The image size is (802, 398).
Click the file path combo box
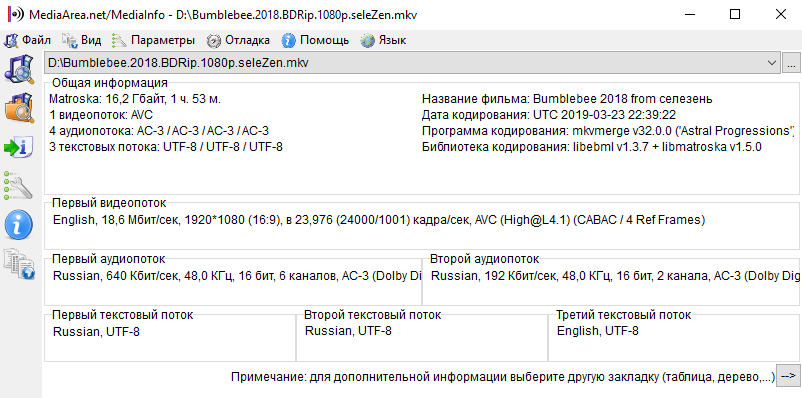[412, 63]
